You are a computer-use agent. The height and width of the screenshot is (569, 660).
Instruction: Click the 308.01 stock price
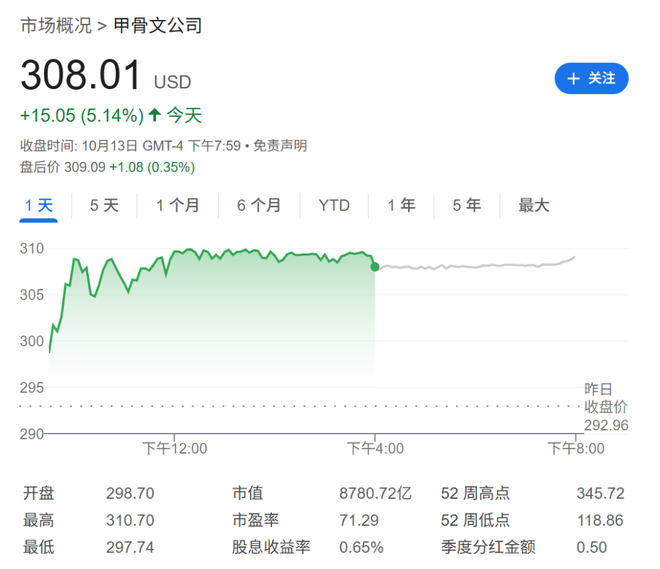point(81,75)
